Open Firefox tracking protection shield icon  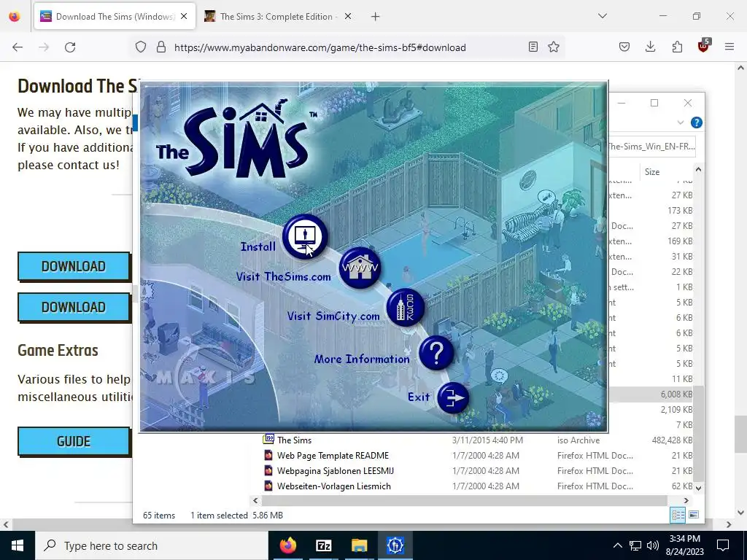tap(141, 47)
